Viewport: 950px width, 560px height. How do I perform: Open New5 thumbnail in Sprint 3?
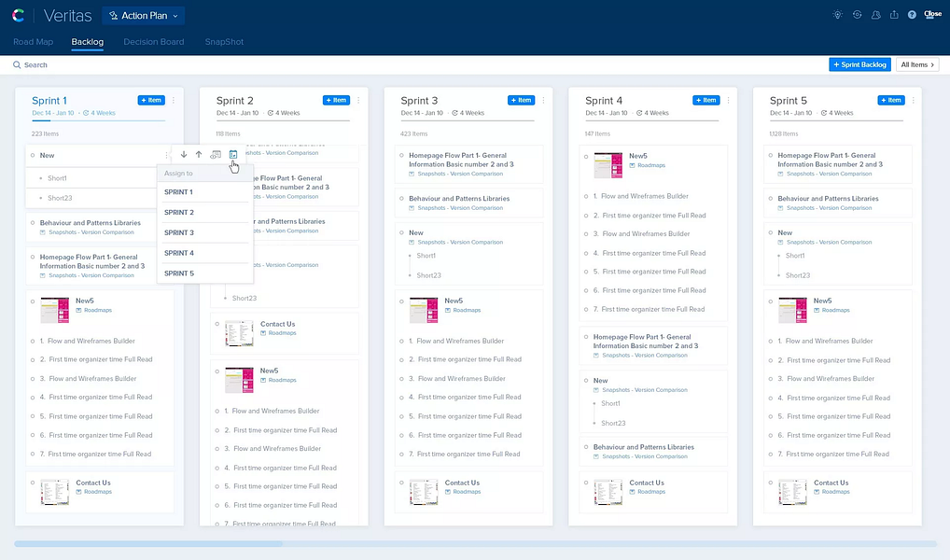(424, 310)
